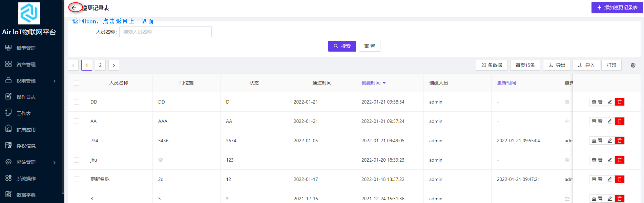Delete the 更新名称 row
The height and width of the screenshot is (203, 644).
[x=620, y=179]
